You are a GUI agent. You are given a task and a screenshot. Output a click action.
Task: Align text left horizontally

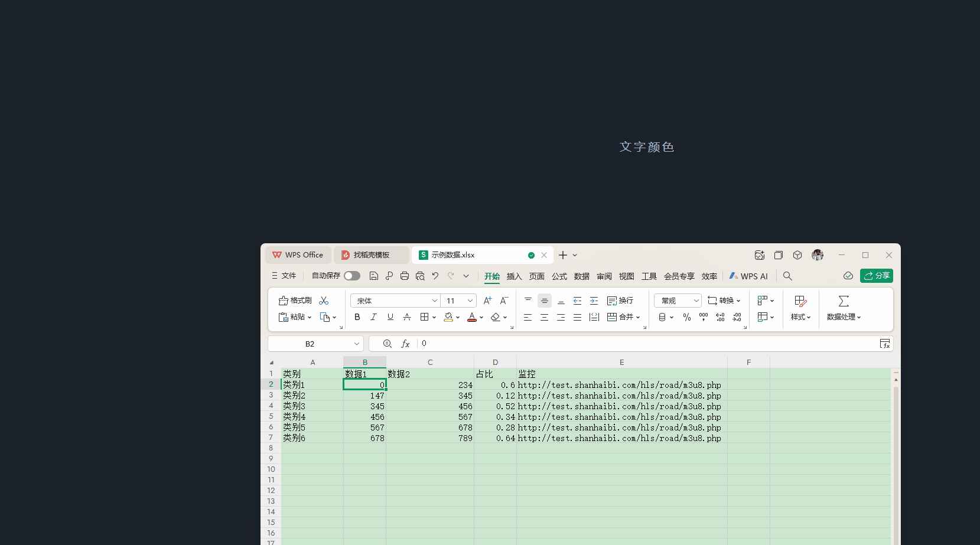coord(528,317)
